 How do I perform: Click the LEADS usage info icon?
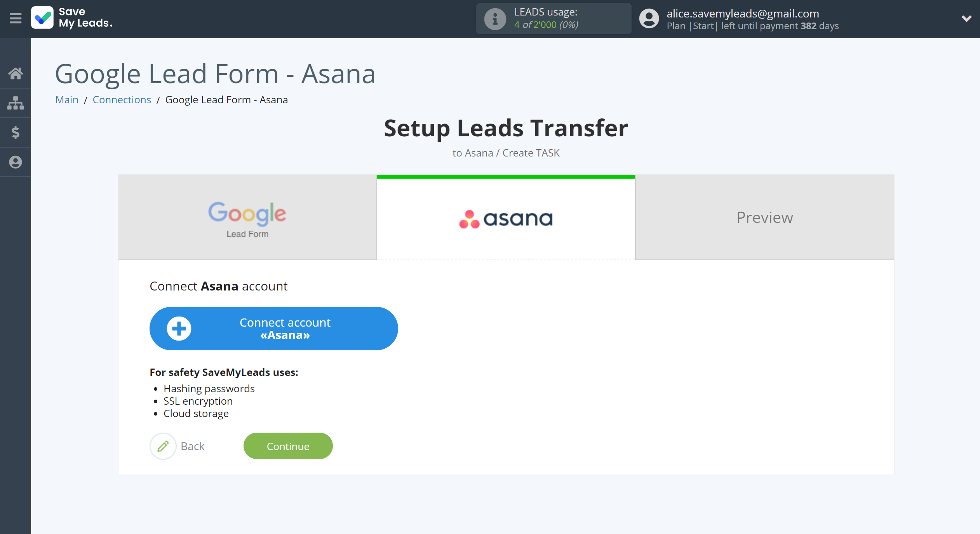[494, 18]
